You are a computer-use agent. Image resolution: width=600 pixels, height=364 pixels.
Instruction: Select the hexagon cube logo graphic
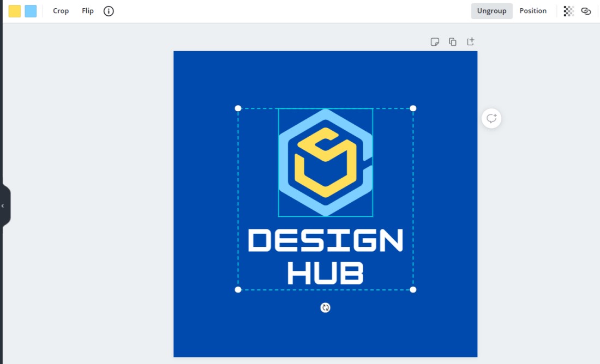point(326,162)
